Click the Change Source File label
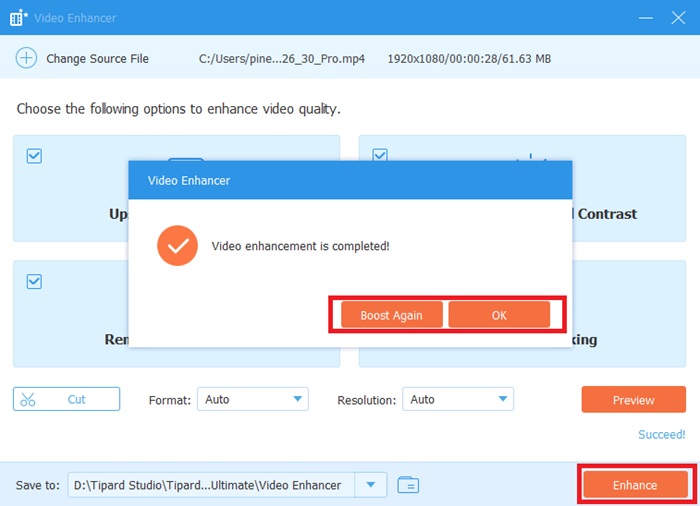Screen dimensions: 700x506 point(97,59)
